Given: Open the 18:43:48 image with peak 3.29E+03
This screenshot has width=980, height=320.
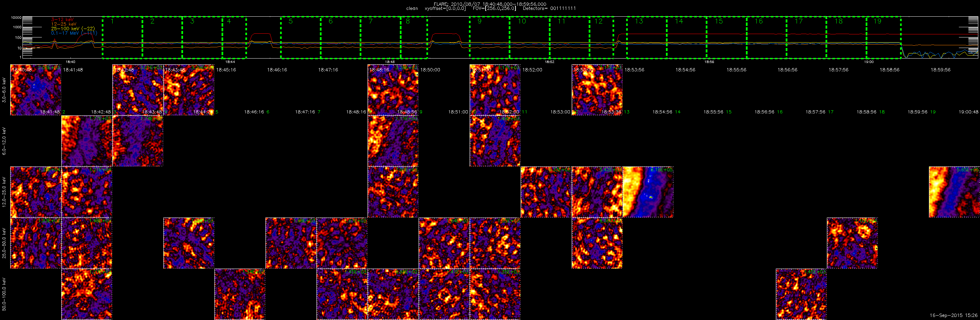Looking at the screenshot, I should click(x=189, y=90).
